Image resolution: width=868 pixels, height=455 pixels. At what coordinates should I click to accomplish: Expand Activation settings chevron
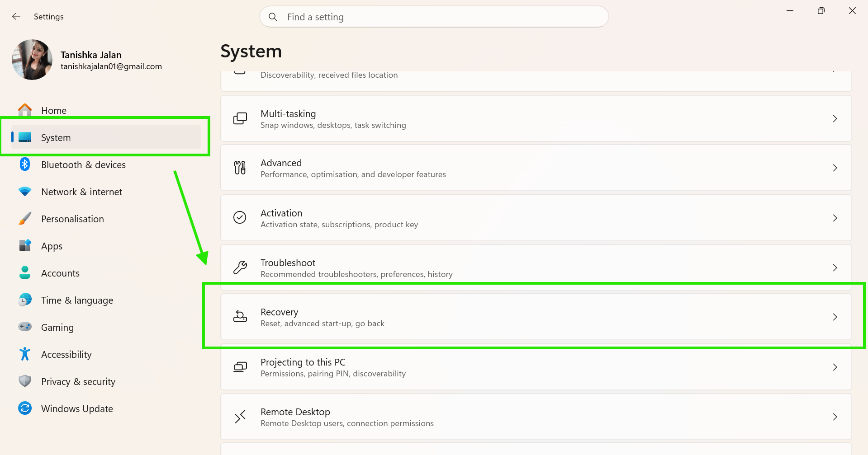click(835, 218)
